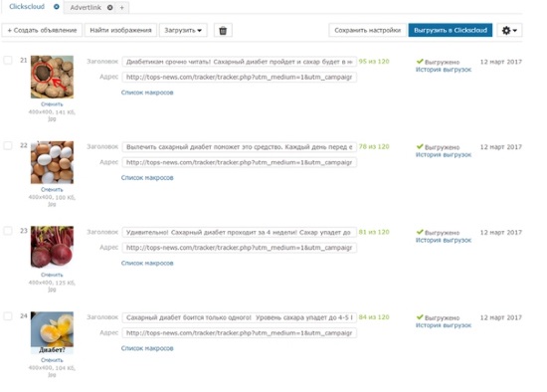
Task: Click Выгрузить в Clickscloud button
Action: [451, 31]
